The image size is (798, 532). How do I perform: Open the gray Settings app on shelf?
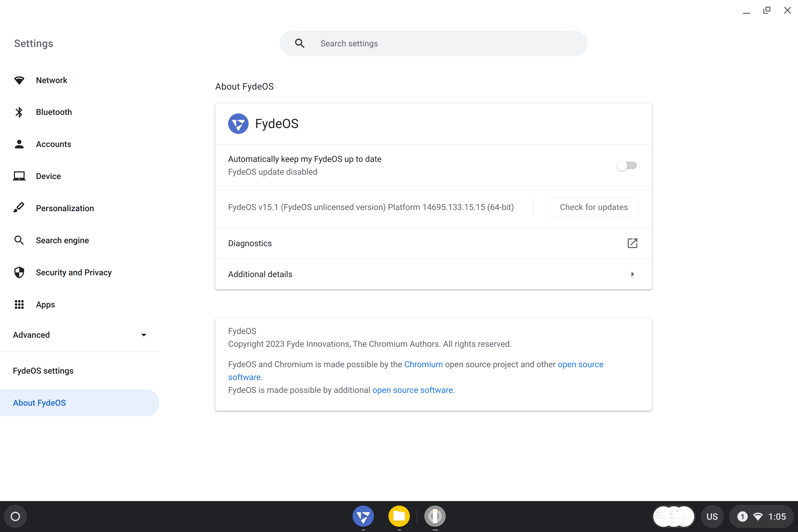(x=435, y=516)
